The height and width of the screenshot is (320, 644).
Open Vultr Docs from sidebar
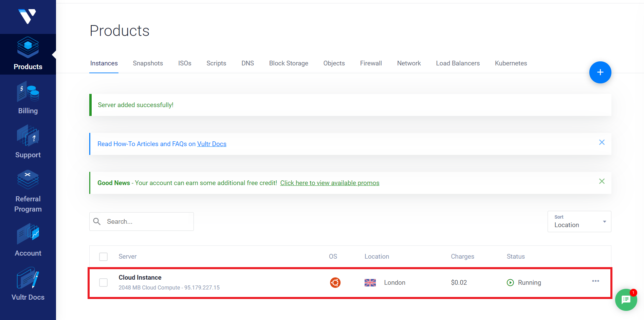(x=28, y=285)
